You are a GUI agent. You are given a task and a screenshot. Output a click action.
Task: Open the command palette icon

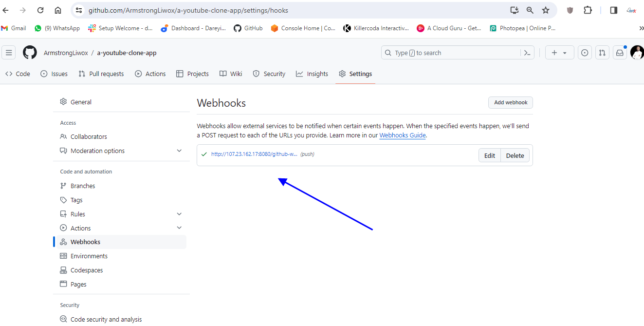(527, 53)
